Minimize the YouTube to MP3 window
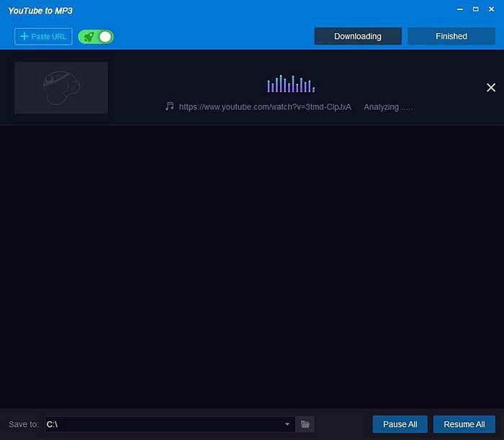This screenshot has height=440, width=504. pyautogui.click(x=460, y=9)
